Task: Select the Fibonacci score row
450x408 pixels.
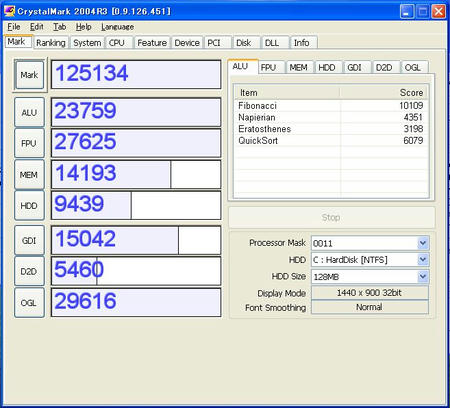Action: [x=331, y=106]
